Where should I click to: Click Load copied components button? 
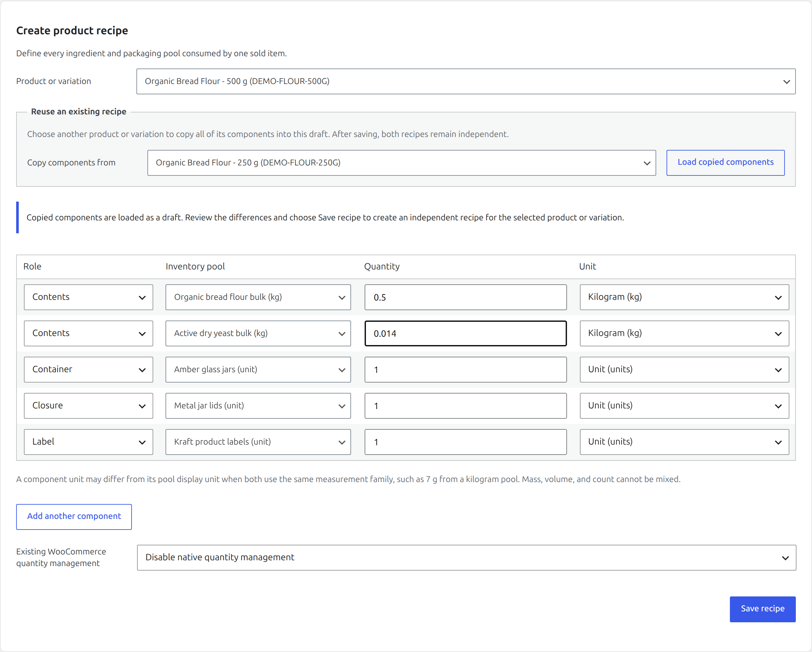(x=725, y=163)
